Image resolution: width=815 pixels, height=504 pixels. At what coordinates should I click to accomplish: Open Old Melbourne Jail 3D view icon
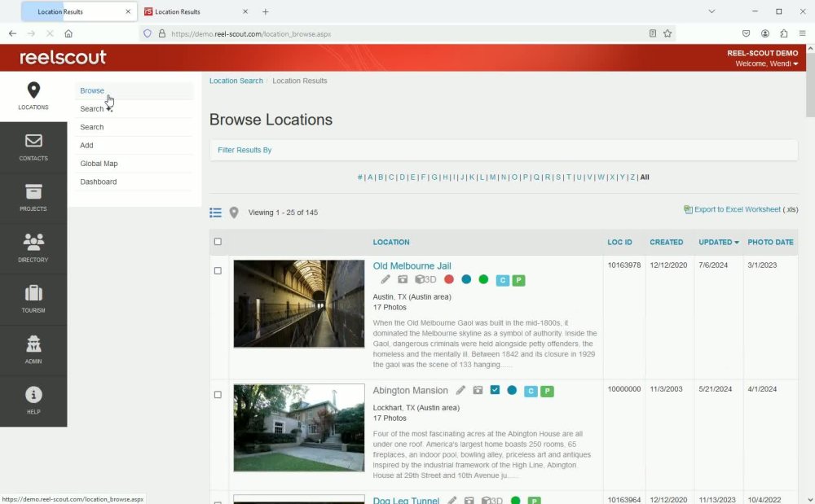tap(425, 280)
